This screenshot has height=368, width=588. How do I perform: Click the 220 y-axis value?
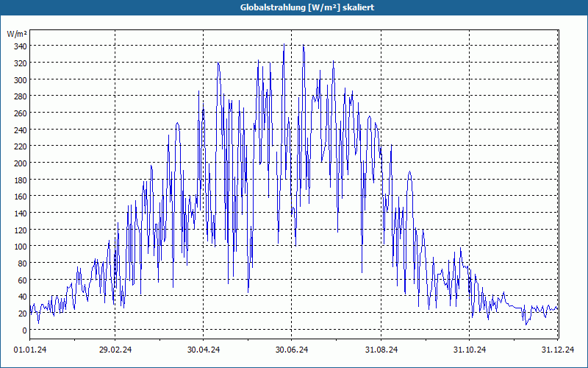21,146
